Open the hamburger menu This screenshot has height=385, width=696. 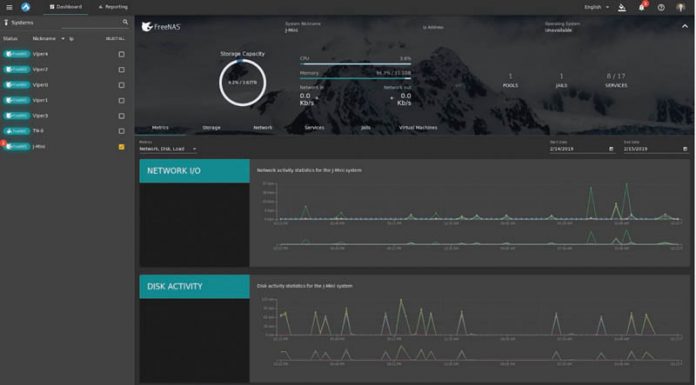(9, 7)
